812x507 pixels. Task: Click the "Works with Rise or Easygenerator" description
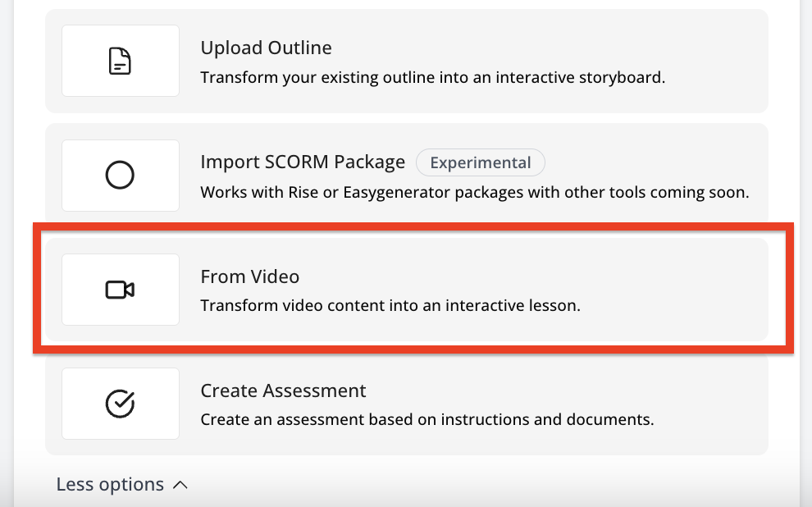pos(474,193)
